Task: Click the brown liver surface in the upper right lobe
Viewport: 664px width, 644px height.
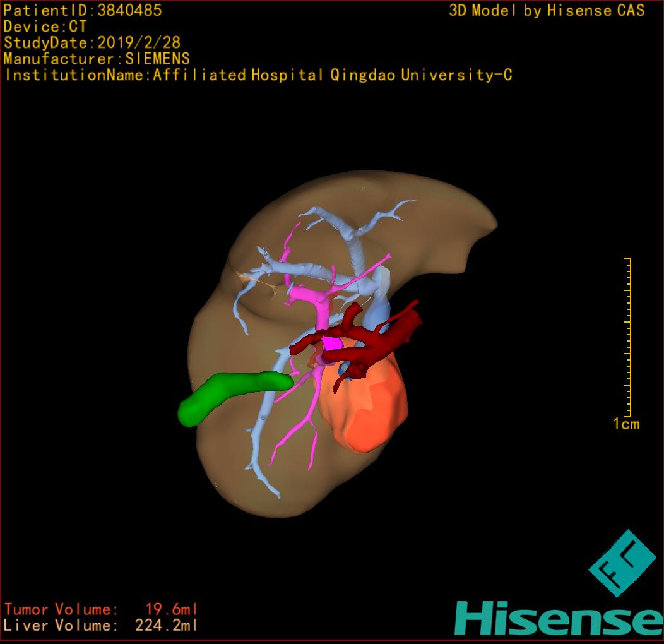Action: 442,215
